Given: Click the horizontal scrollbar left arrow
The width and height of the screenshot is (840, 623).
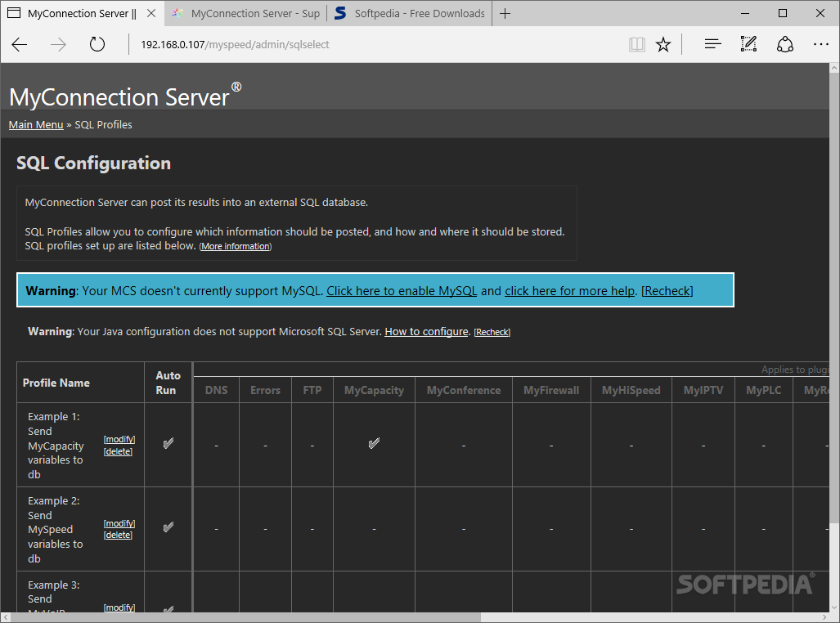Looking at the screenshot, I should (x=5, y=617).
